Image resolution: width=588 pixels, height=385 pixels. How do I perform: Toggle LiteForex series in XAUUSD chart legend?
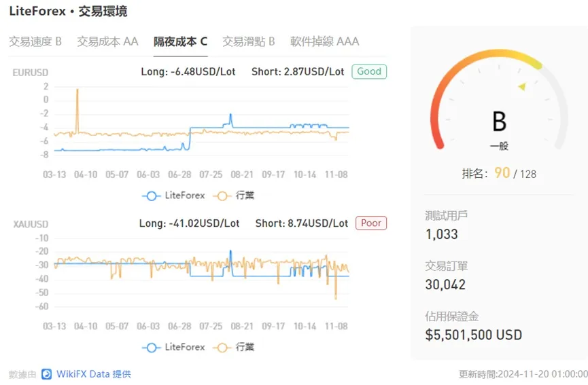coord(173,347)
